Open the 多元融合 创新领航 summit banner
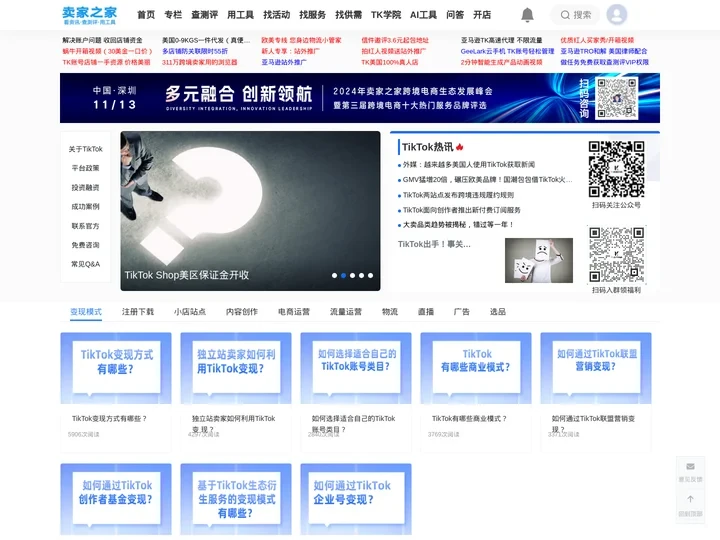This screenshot has width=720, height=540. point(360,98)
